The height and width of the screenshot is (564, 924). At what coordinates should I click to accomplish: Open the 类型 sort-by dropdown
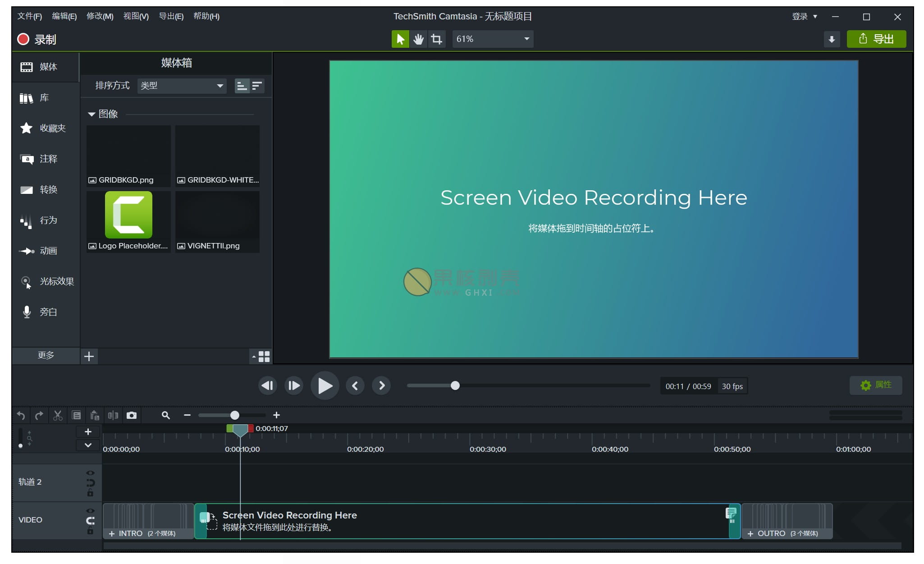coord(182,86)
